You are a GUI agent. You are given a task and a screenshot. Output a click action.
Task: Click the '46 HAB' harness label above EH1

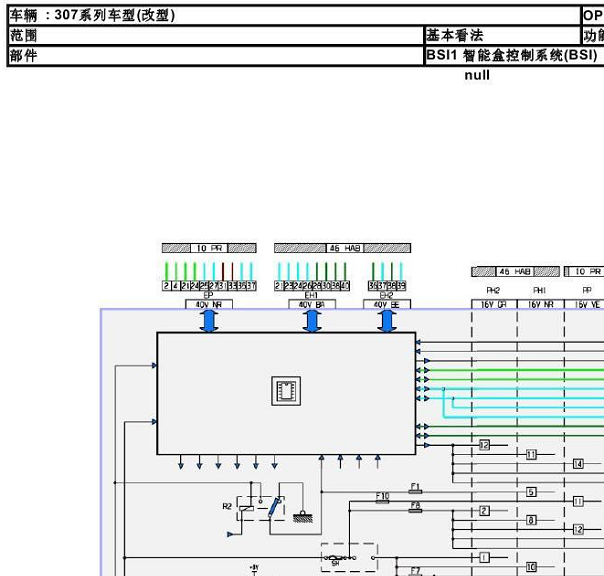(x=344, y=248)
